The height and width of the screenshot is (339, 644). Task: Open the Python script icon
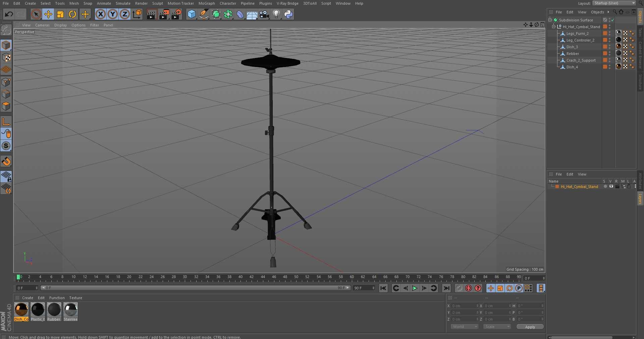click(x=288, y=14)
